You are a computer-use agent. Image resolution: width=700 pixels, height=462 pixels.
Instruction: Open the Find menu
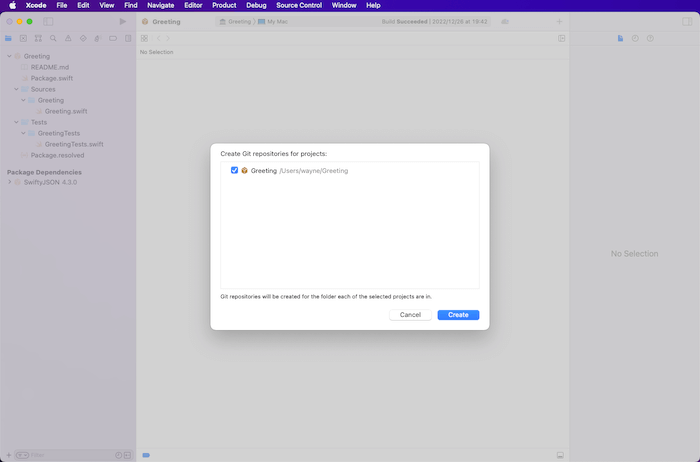(130, 5)
